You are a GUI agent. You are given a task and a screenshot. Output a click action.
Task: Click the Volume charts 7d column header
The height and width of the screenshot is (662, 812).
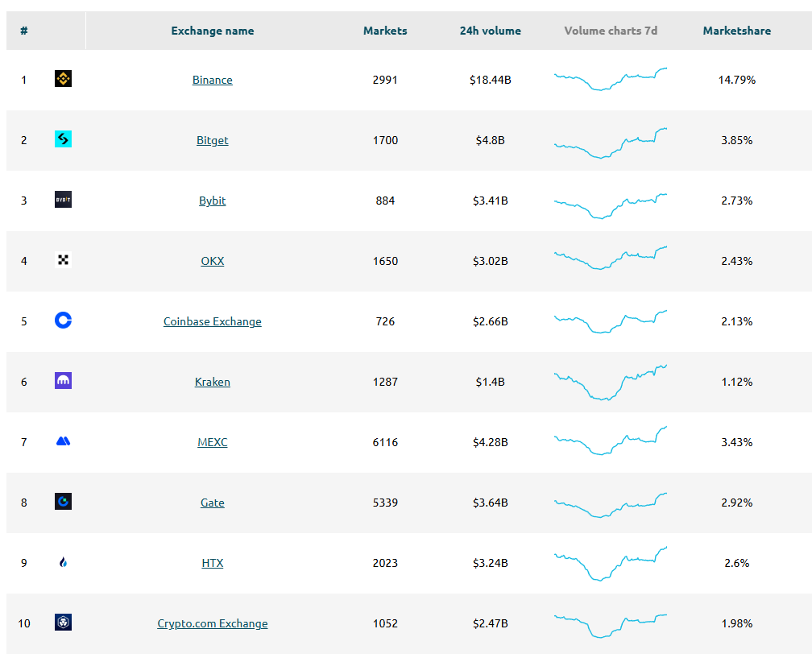pyautogui.click(x=610, y=30)
